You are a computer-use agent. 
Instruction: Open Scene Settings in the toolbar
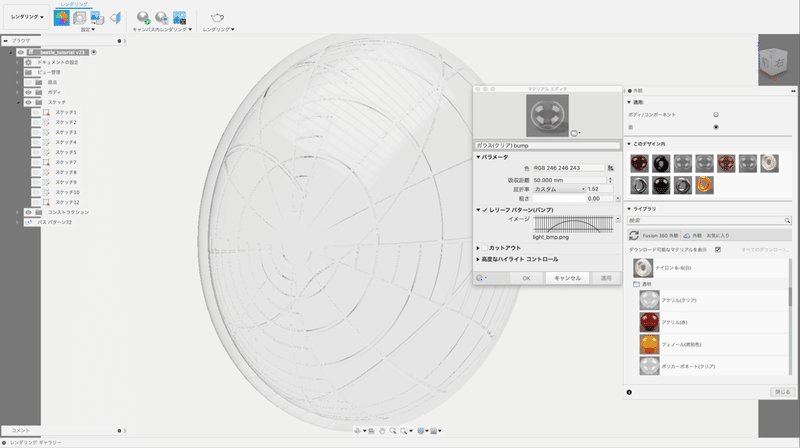click(x=79, y=18)
